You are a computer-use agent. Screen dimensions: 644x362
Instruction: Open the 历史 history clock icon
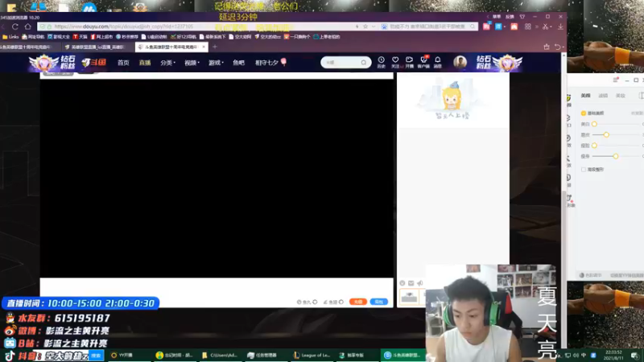point(381,62)
